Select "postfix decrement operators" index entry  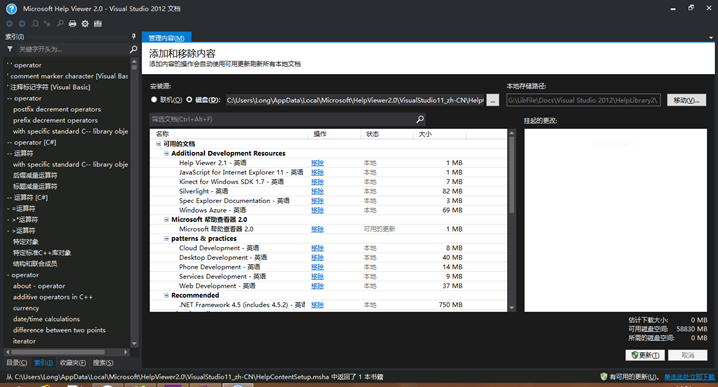pyautogui.click(x=57, y=109)
